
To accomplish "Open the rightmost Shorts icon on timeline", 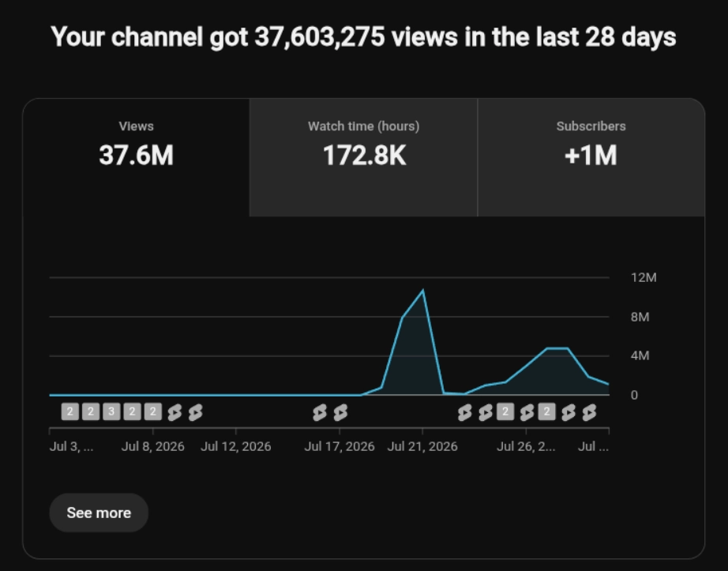I will point(589,412).
